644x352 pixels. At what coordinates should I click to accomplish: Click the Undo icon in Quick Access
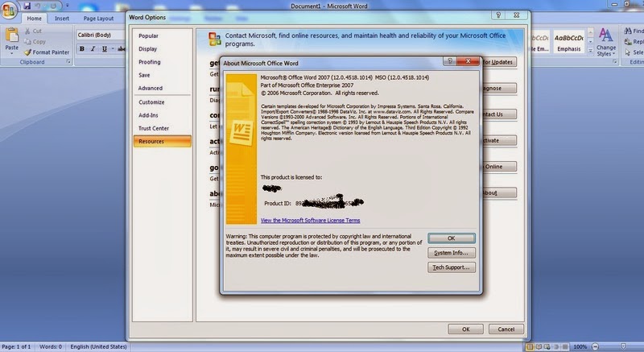(39, 6)
